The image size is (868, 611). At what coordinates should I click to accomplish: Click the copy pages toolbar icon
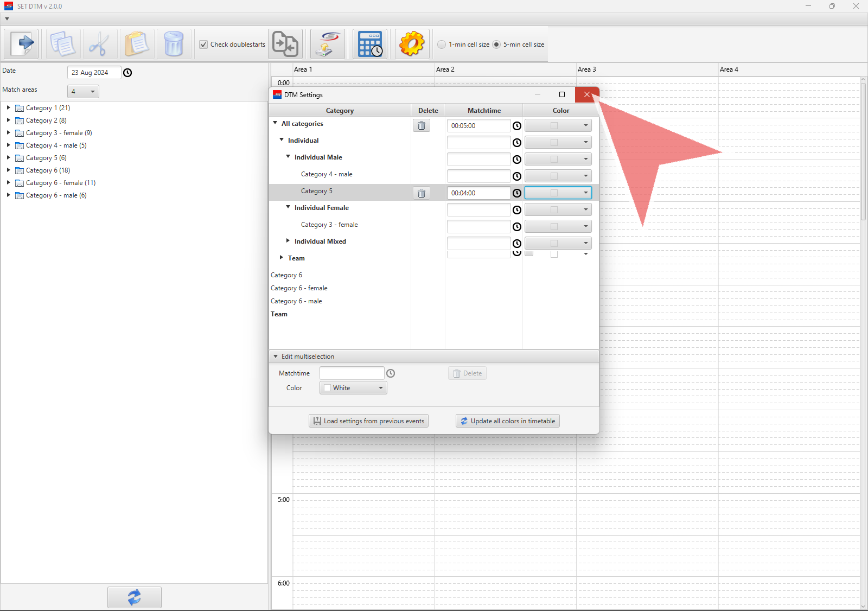pos(63,44)
